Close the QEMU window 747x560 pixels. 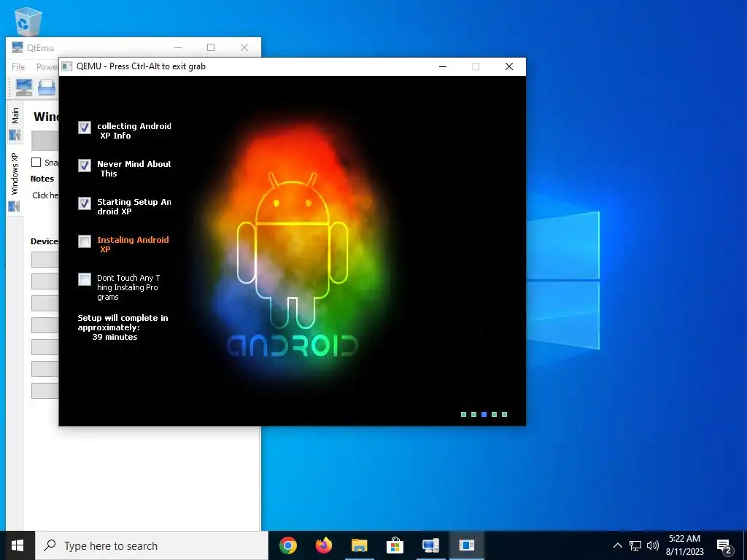tap(508, 66)
